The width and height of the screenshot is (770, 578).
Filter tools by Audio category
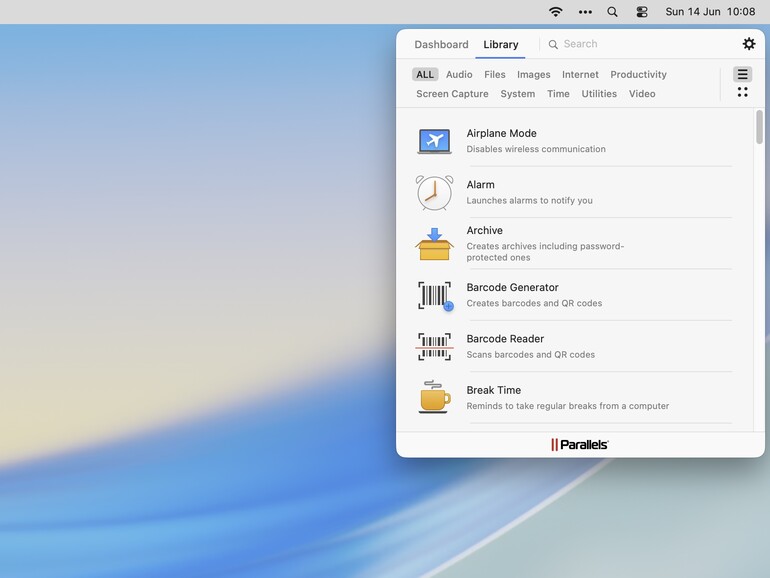[x=459, y=74]
